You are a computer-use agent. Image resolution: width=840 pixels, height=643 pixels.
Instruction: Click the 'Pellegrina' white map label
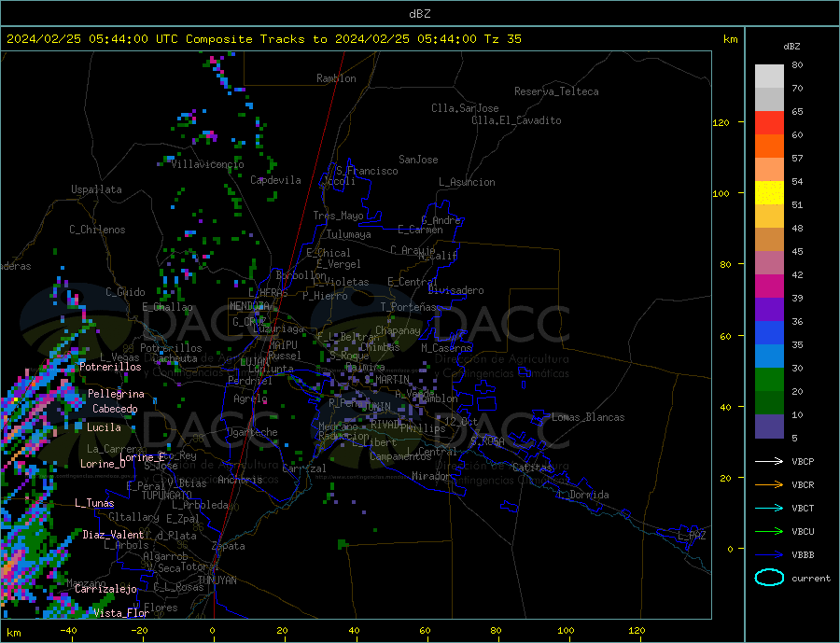tap(116, 394)
